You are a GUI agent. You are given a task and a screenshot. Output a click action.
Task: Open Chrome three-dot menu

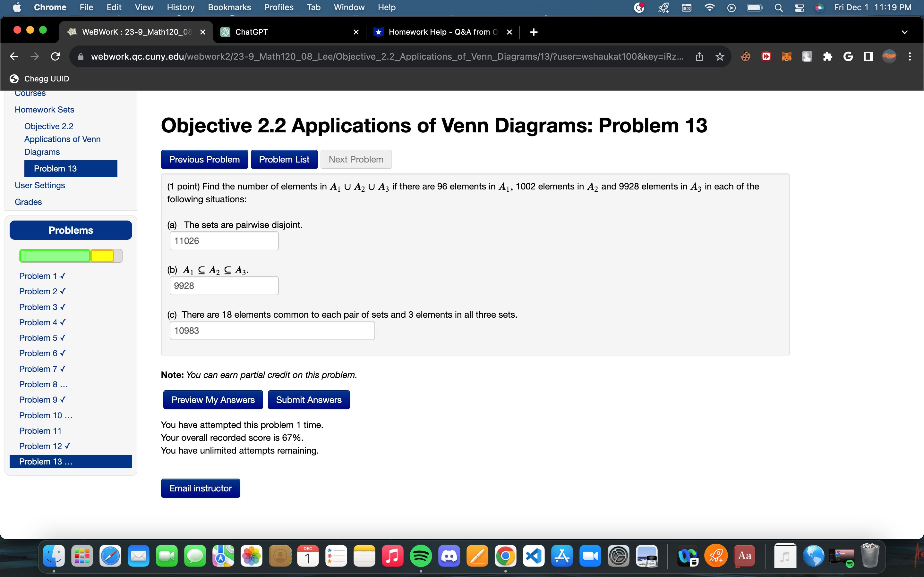[x=910, y=56]
